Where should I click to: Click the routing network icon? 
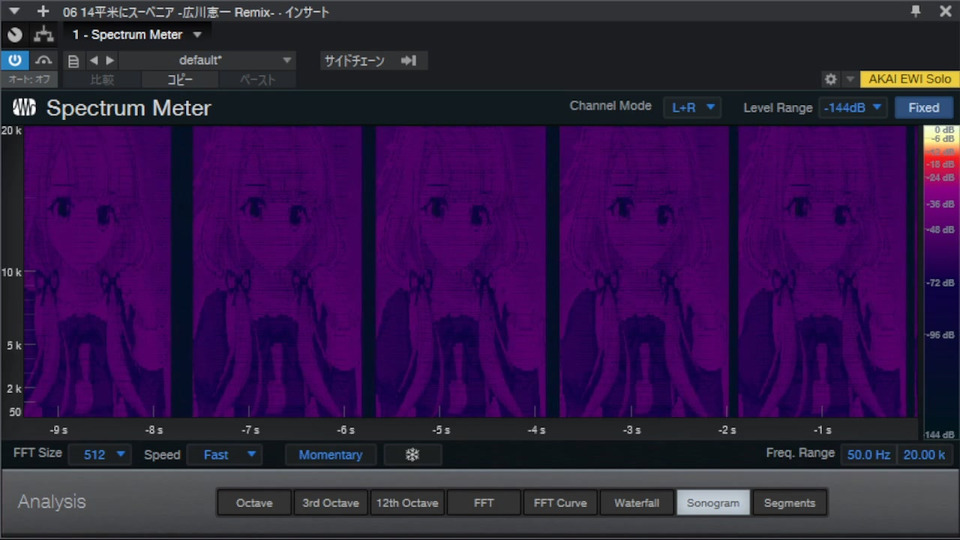tap(43, 35)
